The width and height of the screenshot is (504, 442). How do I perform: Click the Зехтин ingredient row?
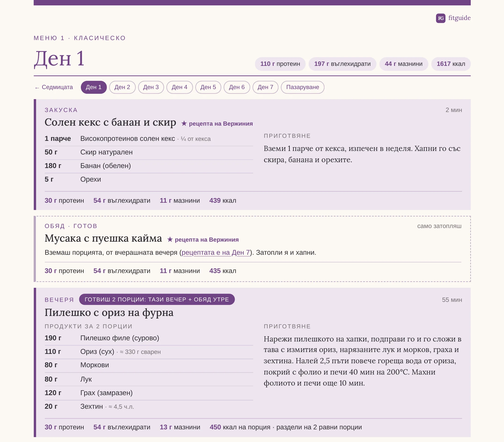(149, 407)
